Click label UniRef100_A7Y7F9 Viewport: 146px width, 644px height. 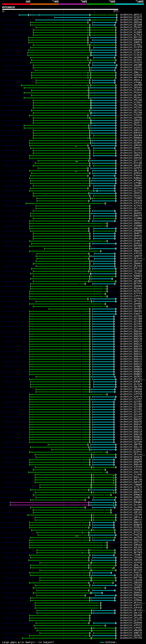[131, 294]
